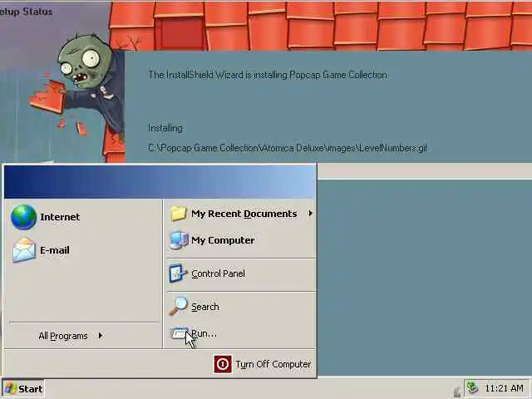
Task: Click the install path text LevelNumbers.gif
Action: (x=288, y=148)
